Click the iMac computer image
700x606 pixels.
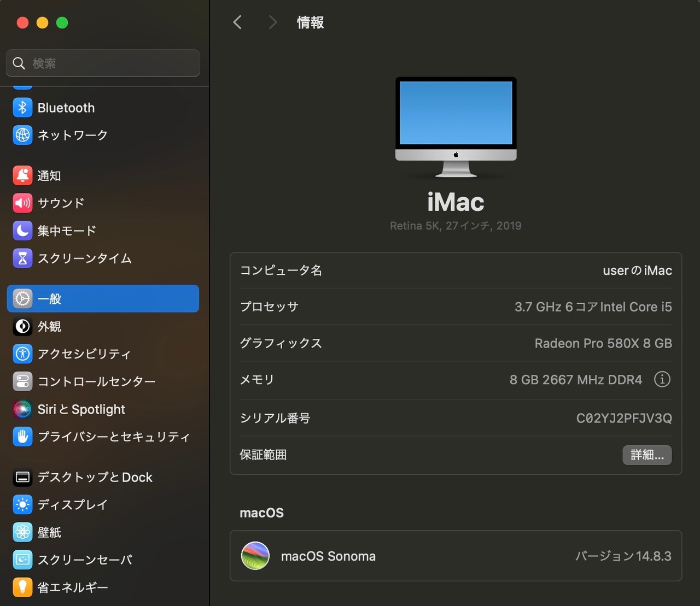456,127
